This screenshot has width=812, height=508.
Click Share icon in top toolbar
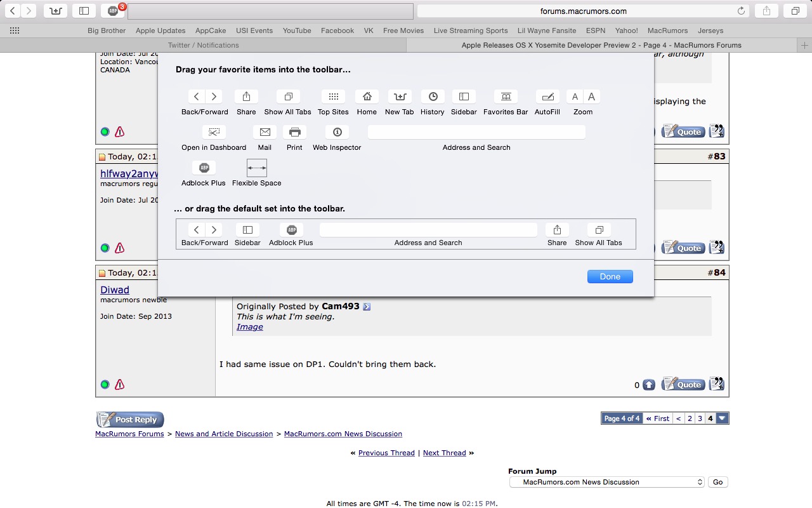click(766, 11)
